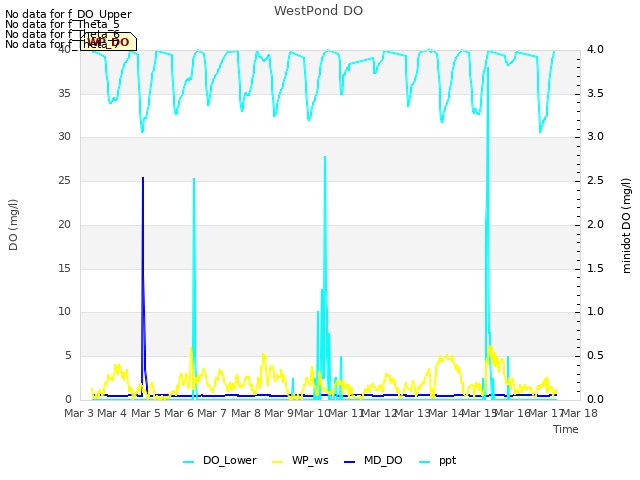The image size is (640, 480).
Task: Click the Mar 3 date tick label
Action: (x=79, y=413)
